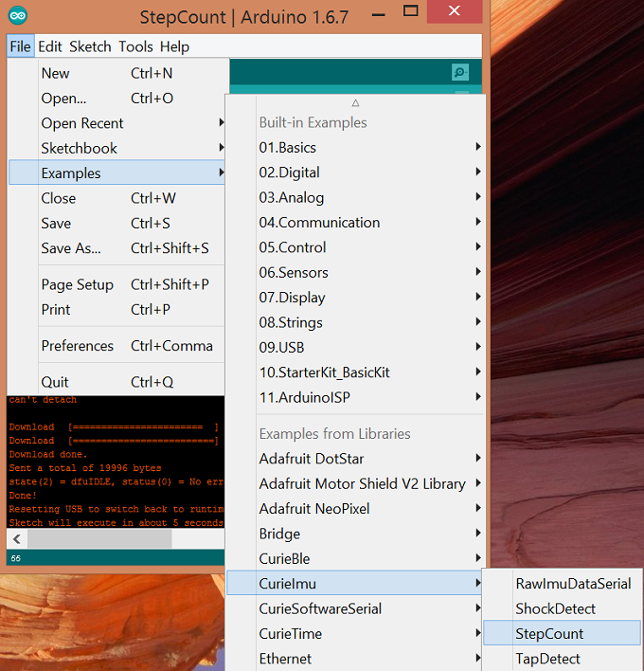The image size is (644, 671).
Task: Choose Quit from the File menu
Action: point(116,382)
